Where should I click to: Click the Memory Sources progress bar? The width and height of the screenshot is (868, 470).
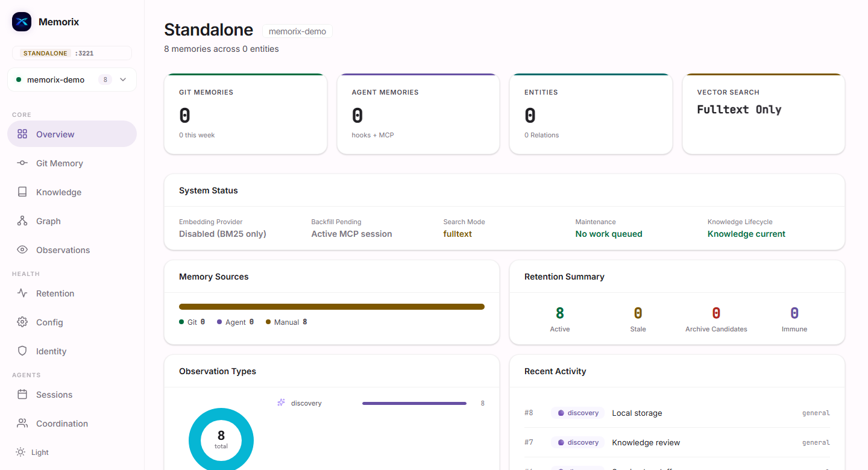coord(332,307)
